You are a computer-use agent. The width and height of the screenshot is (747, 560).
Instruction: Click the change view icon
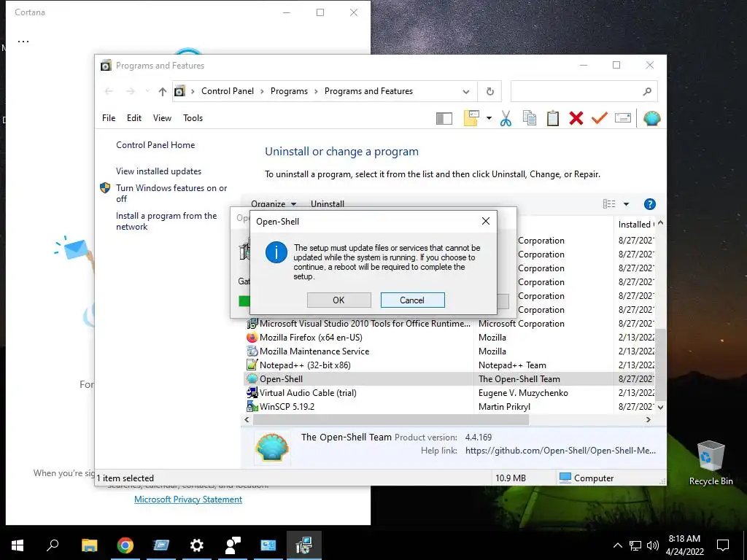(609, 204)
